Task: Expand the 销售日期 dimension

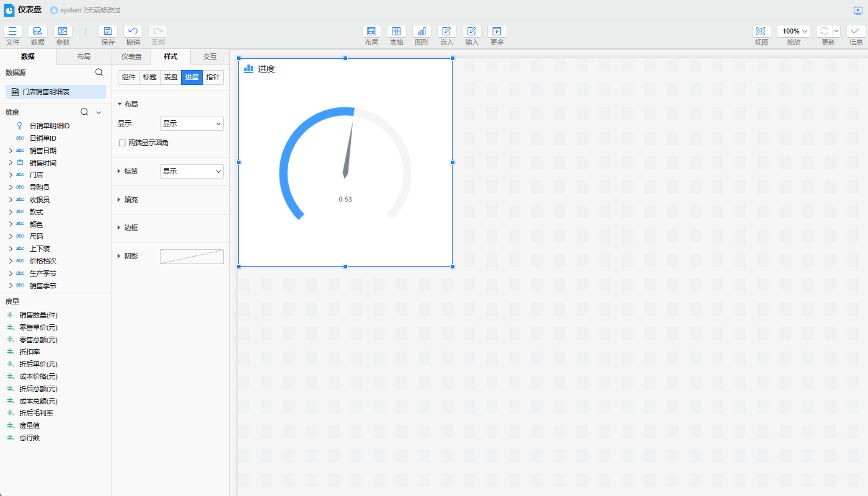Action: pos(11,151)
